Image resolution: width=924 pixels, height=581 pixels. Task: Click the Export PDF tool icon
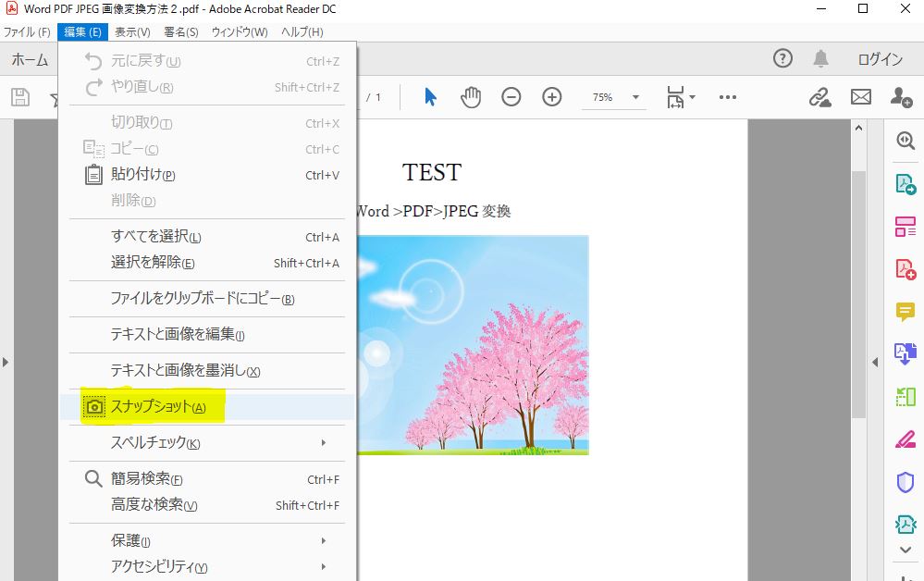coord(906,184)
